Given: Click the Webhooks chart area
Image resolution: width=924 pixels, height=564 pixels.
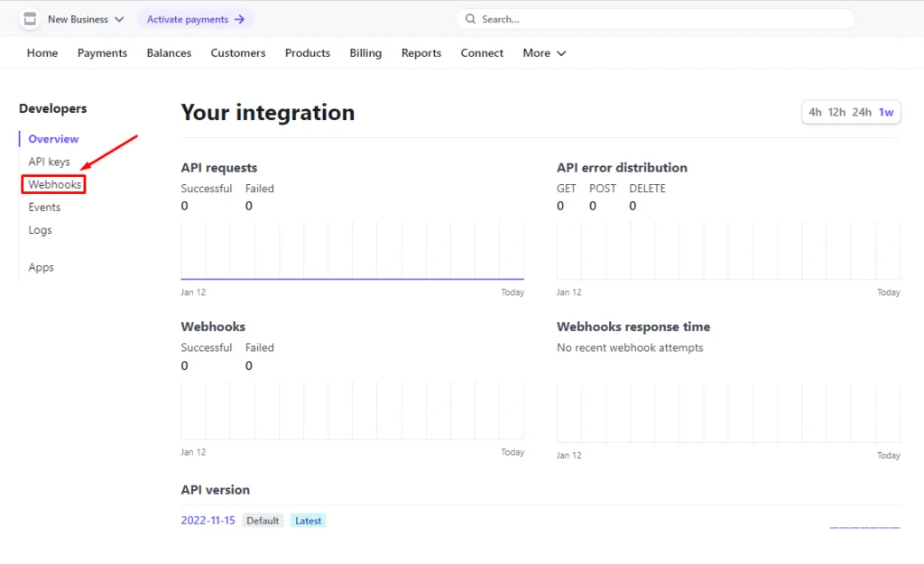Looking at the screenshot, I should [x=353, y=411].
